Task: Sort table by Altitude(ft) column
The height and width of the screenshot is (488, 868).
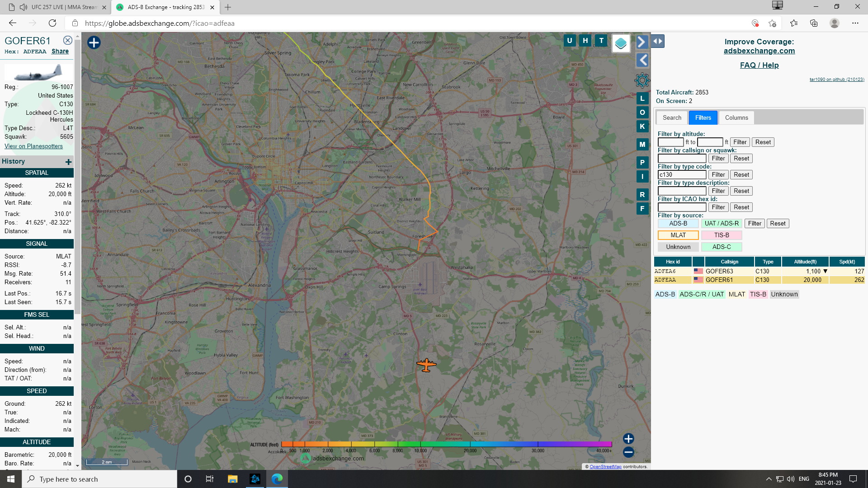Action: click(805, 262)
